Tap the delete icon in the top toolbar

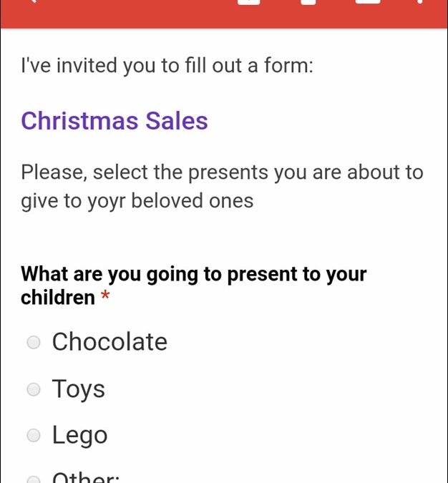click(x=308, y=2)
